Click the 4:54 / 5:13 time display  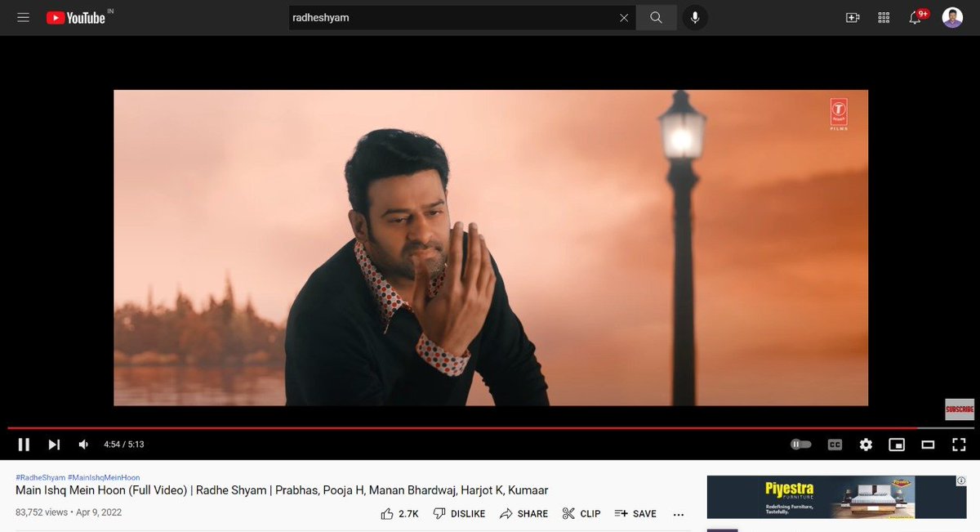coord(124,445)
